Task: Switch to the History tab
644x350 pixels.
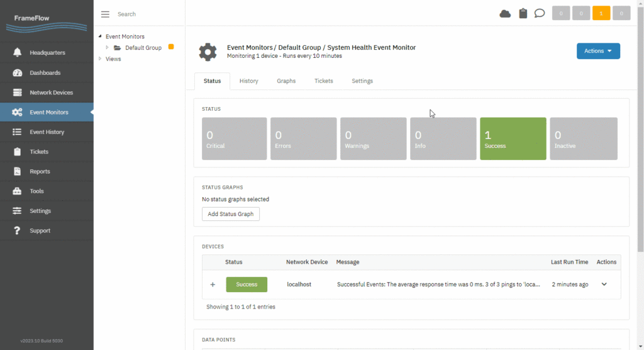Action: pyautogui.click(x=249, y=81)
